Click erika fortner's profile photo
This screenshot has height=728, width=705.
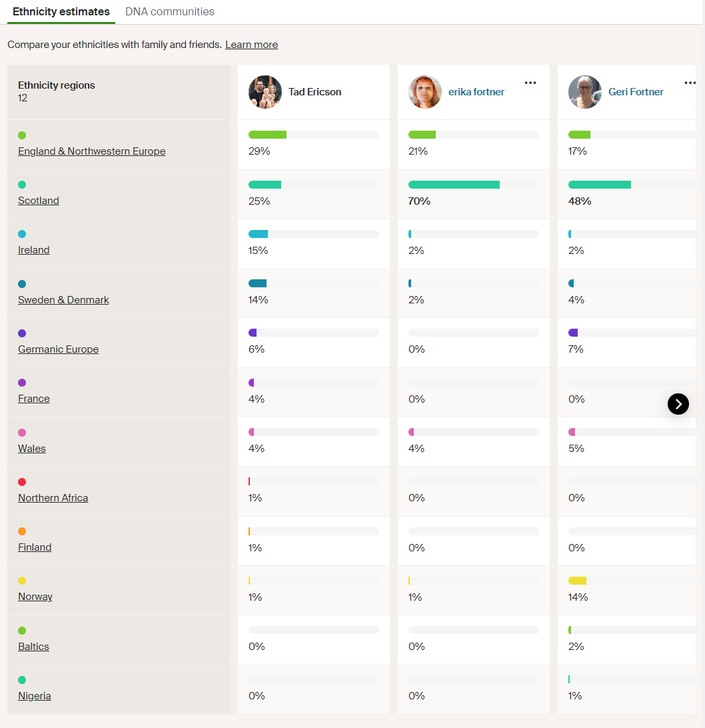point(425,92)
